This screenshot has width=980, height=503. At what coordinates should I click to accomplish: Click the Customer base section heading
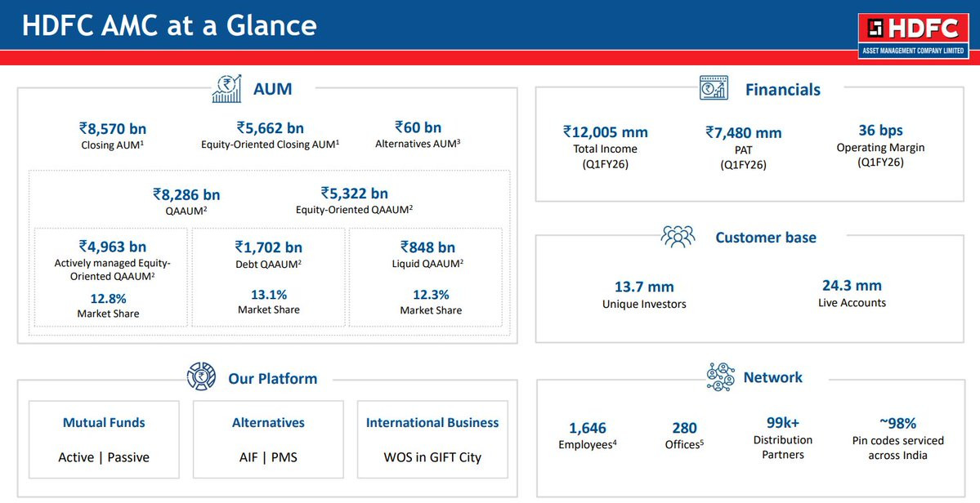(x=766, y=237)
